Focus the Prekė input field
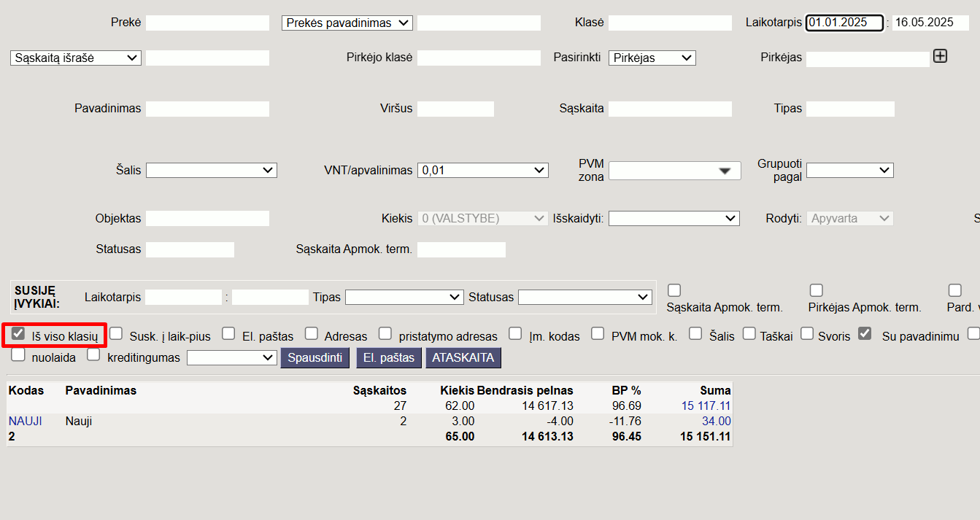Image resolution: width=980 pixels, height=520 pixels. pyautogui.click(x=208, y=23)
